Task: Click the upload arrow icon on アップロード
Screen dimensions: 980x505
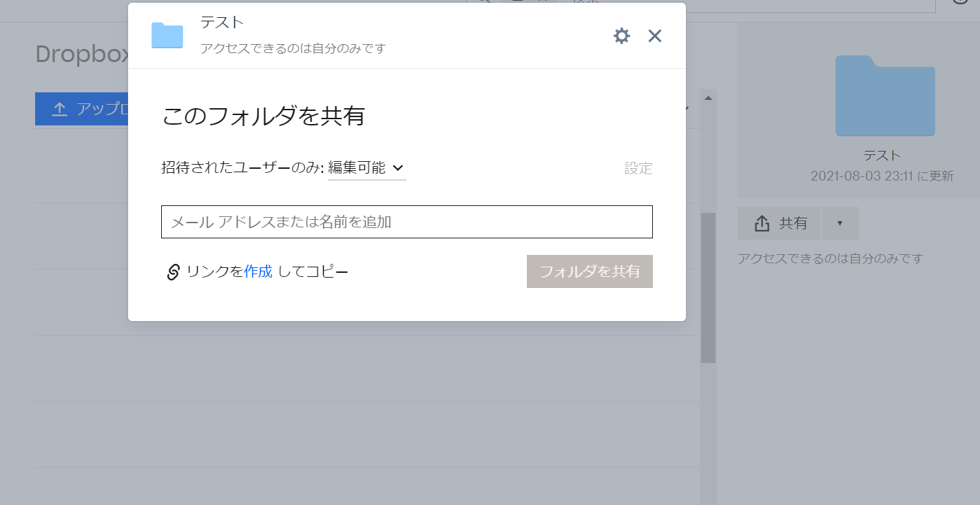Action: [x=60, y=109]
